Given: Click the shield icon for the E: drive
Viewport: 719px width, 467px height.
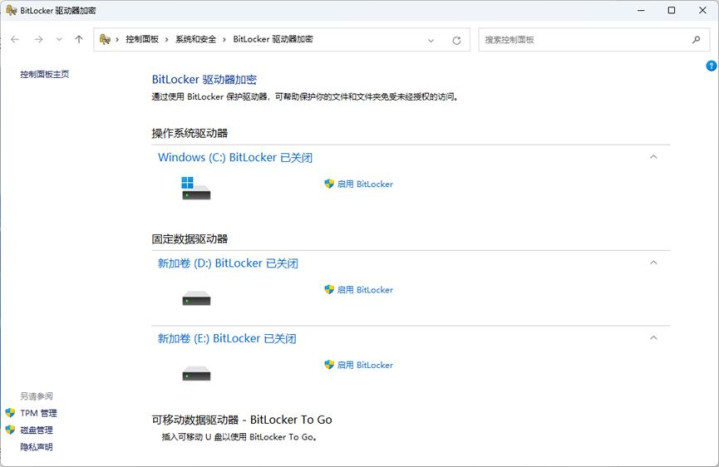Looking at the screenshot, I should 329,365.
